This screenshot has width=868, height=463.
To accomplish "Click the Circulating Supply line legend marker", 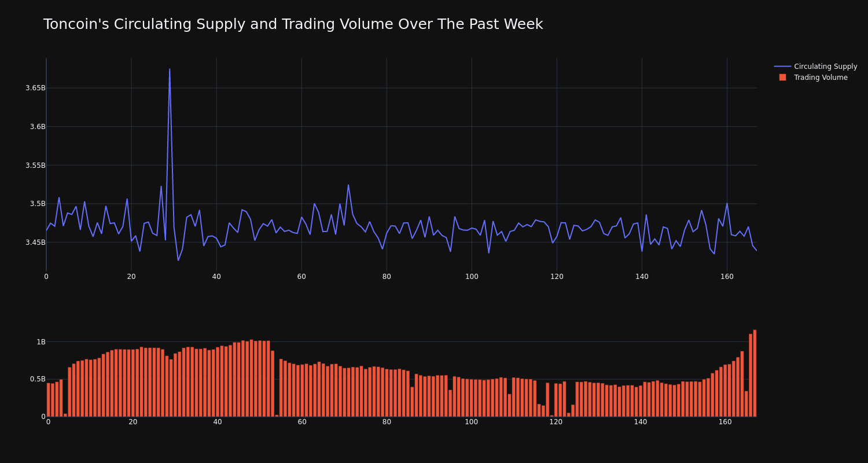I will 782,67.
